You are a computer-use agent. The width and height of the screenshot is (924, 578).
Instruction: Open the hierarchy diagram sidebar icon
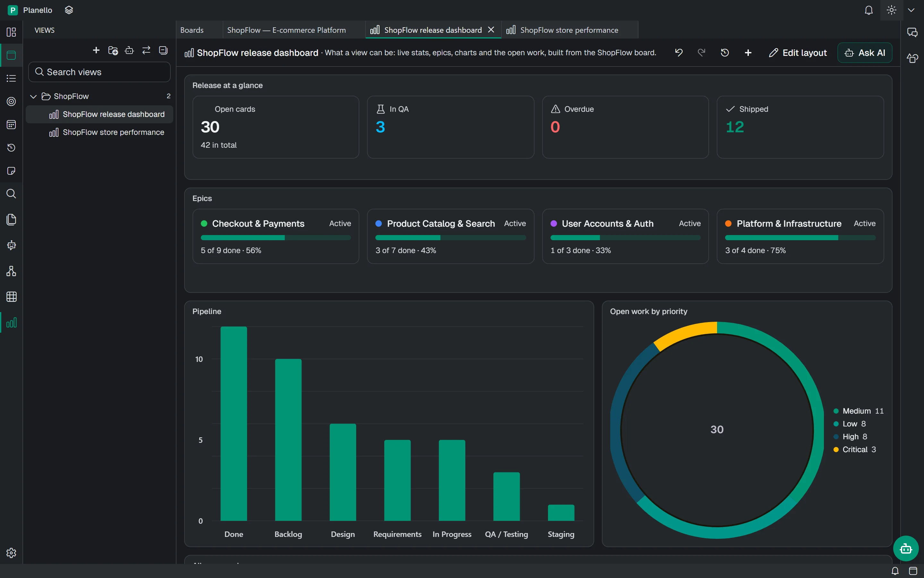pyautogui.click(x=12, y=271)
